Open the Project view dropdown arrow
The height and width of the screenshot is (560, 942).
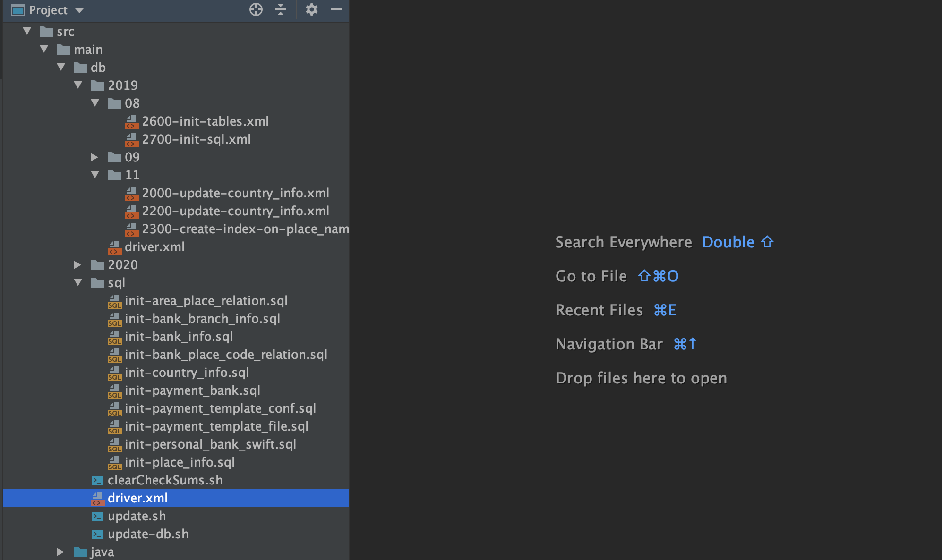tap(79, 10)
